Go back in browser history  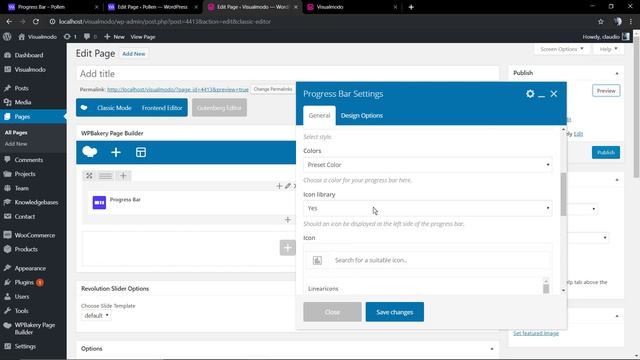pos(9,22)
